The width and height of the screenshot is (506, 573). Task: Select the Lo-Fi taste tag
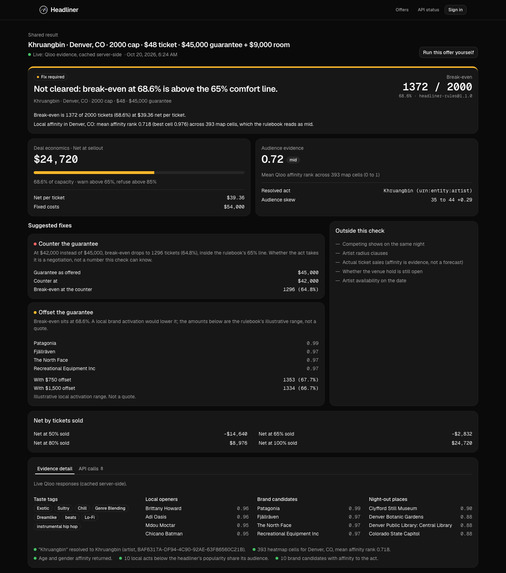pyautogui.click(x=90, y=517)
